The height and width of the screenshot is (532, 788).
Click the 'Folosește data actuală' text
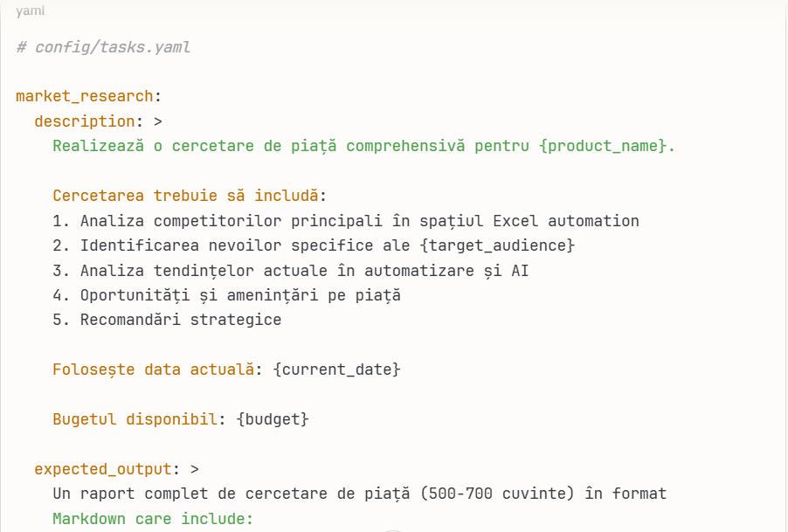[153, 370]
